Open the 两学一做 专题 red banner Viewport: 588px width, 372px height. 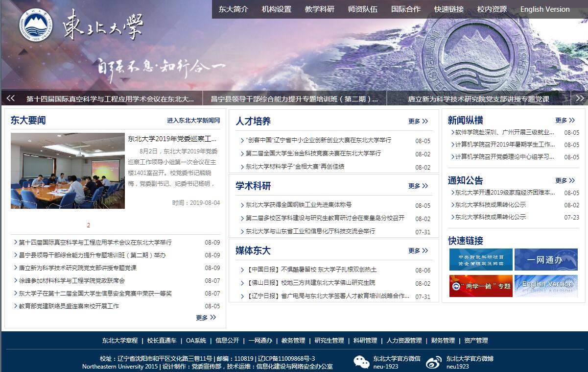481,286
